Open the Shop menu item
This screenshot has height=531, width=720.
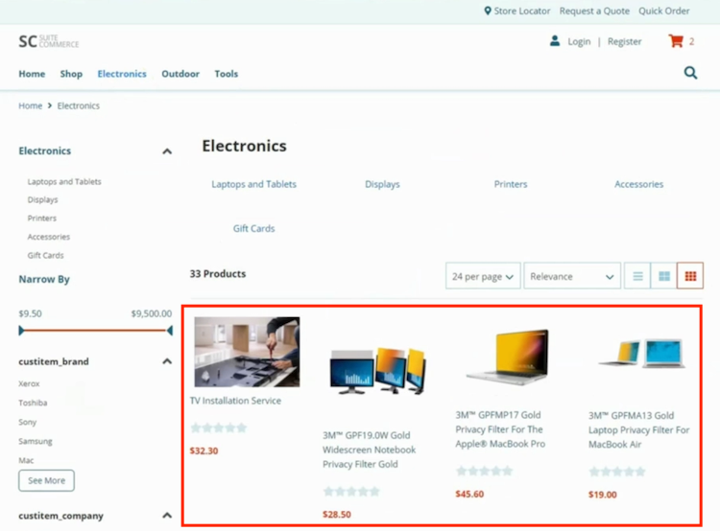pyautogui.click(x=71, y=74)
